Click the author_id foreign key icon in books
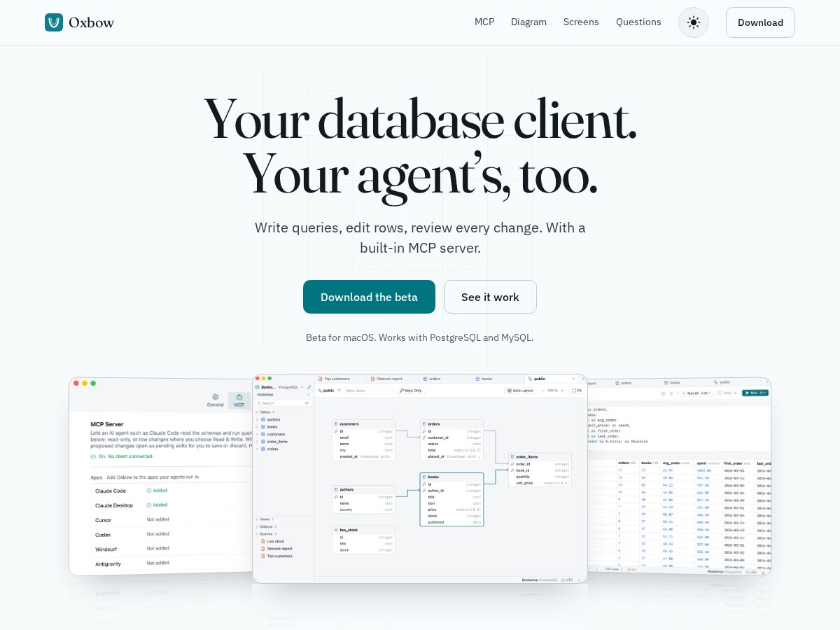The image size is (840, 630). [x=424, y=491]
